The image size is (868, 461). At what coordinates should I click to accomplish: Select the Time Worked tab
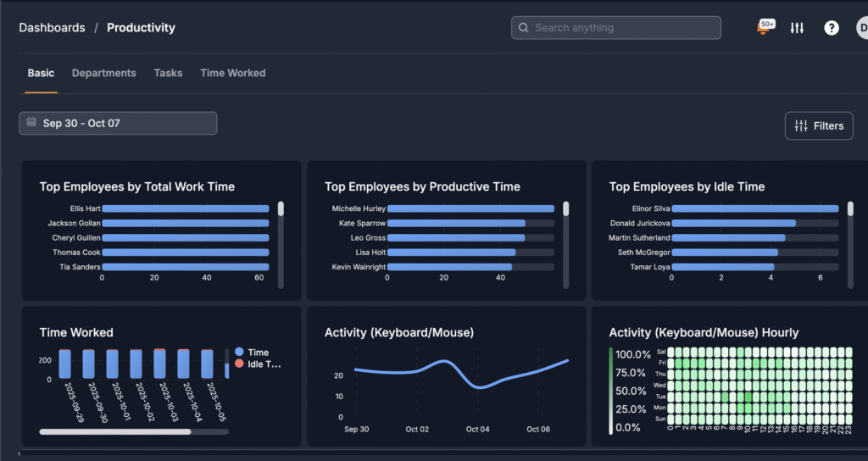[x=232, y=73]
